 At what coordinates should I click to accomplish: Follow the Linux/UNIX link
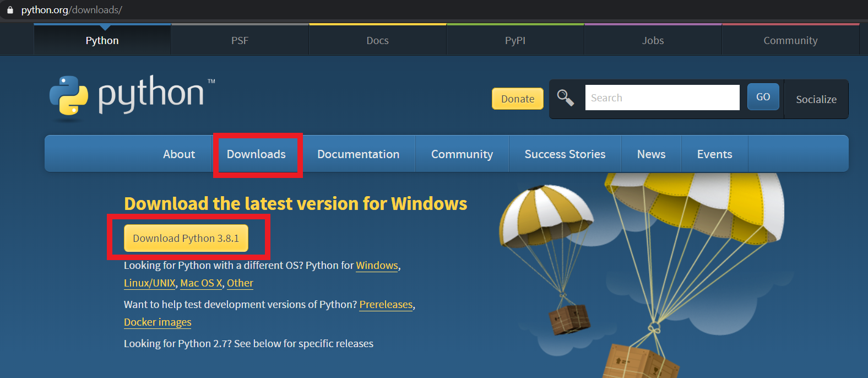coord(150,283)
